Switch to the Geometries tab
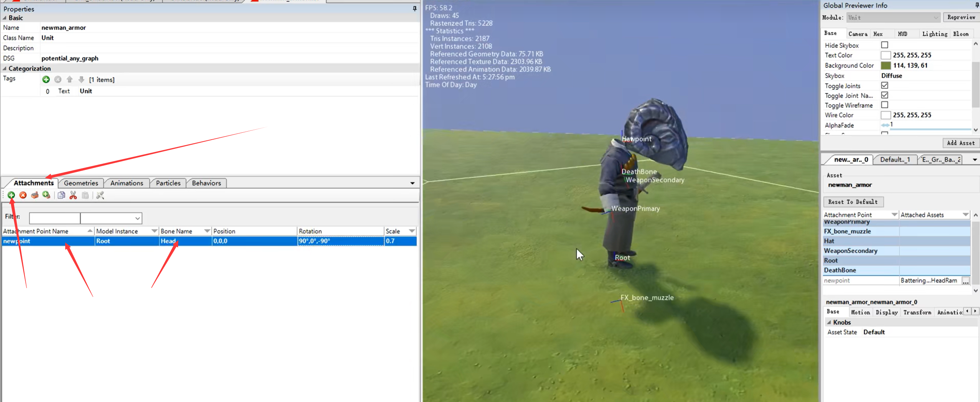Screen dimensions: 980x402 pos(81,183)
